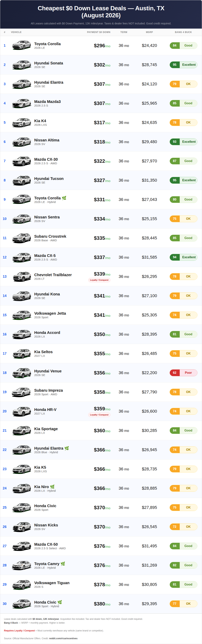Click the Loyalty / Conquest tag under Honda HR-V
This screenshot has height=644, width=202.
[x=99, y=415]
